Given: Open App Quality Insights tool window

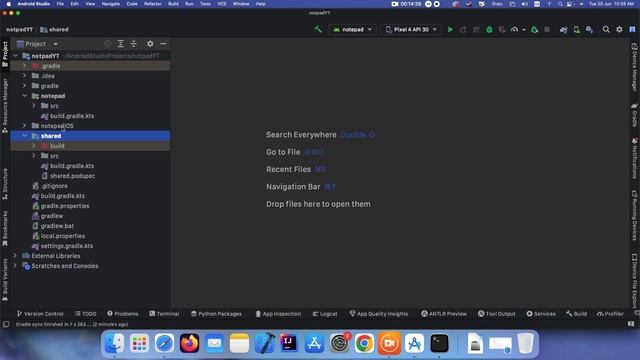Looking at the screenshot, I should [379, 313].
